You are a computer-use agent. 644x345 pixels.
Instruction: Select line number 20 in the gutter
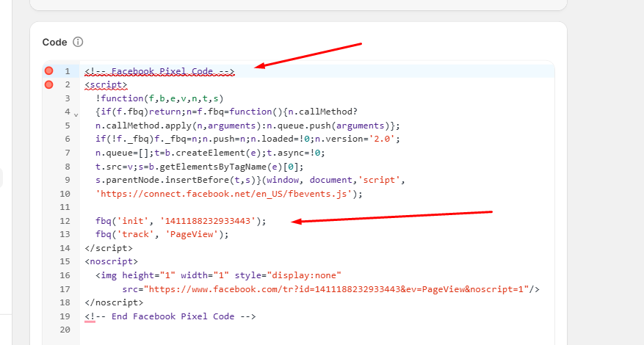(65, 330)
